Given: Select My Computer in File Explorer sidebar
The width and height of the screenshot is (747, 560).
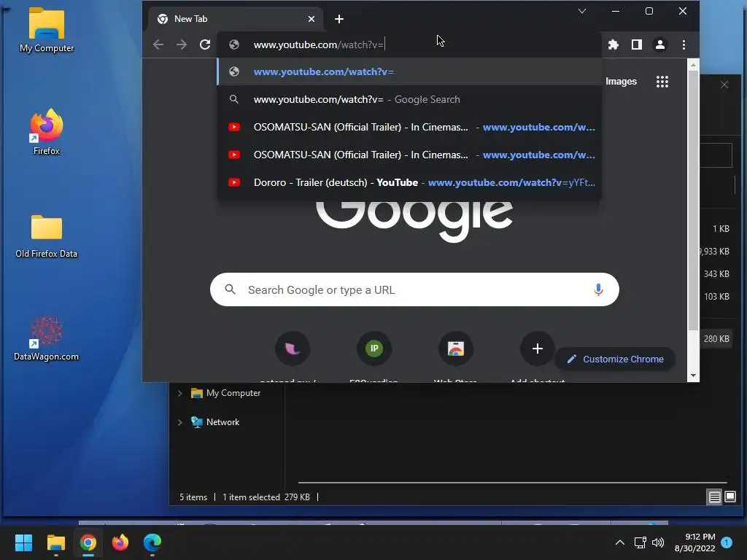Looking at the screenshot, I should click(226, 393).
